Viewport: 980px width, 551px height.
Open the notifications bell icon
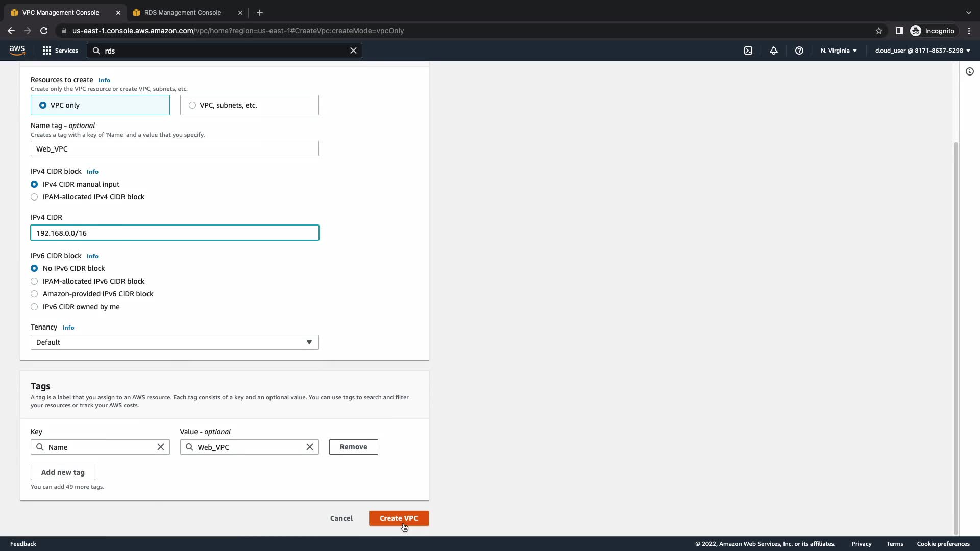tap(774, 51)
